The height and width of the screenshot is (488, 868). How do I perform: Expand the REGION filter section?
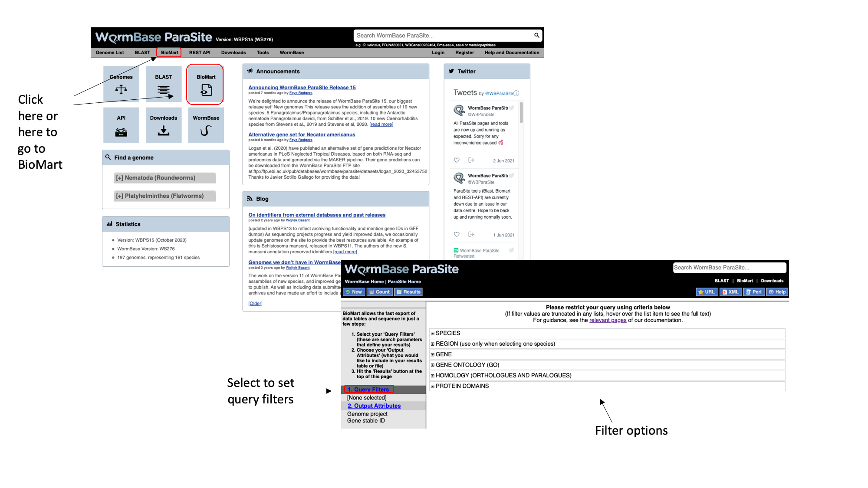tap(432, 344)
